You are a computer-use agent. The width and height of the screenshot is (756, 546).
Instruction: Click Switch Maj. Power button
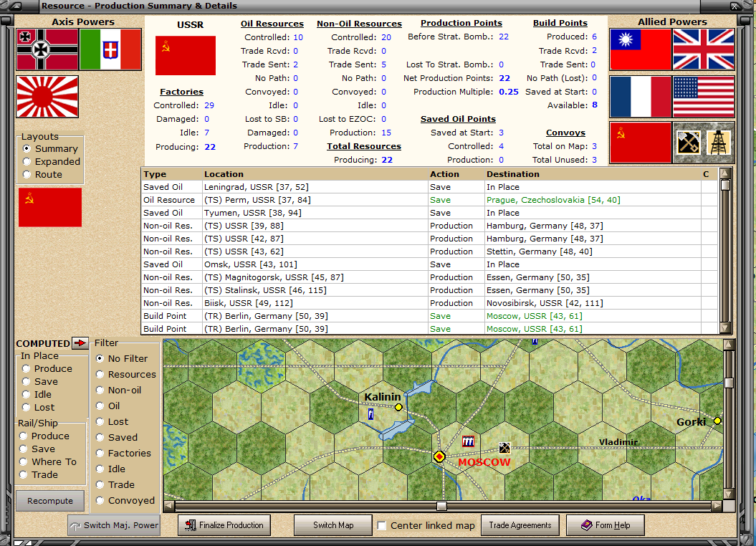[x=114, y=525]
